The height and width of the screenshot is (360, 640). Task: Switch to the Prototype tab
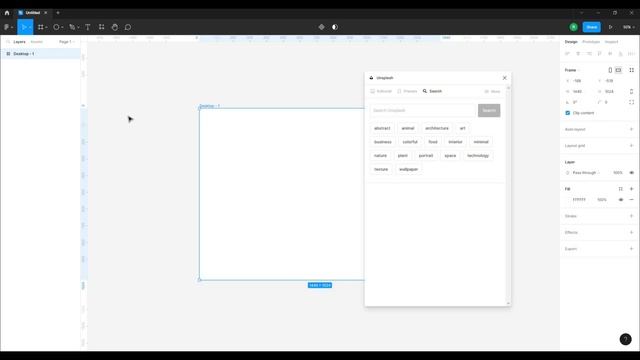[x=591, y=42]
